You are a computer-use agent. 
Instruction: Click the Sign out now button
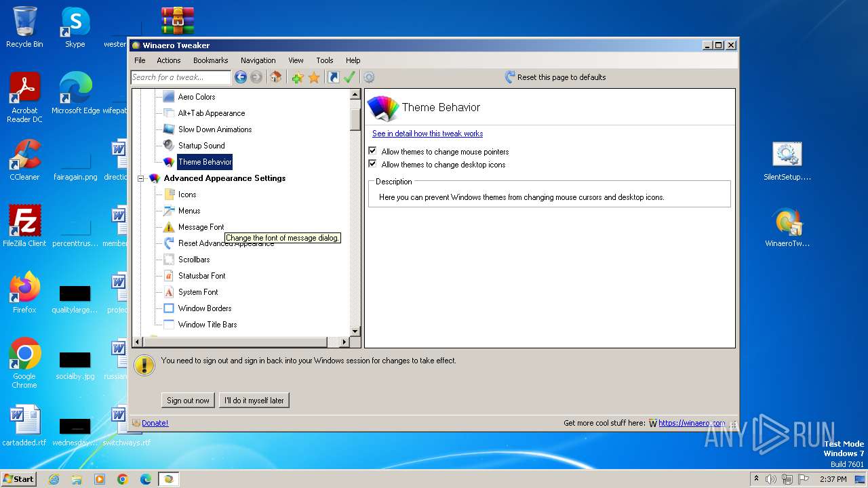[x=189, y=401]
